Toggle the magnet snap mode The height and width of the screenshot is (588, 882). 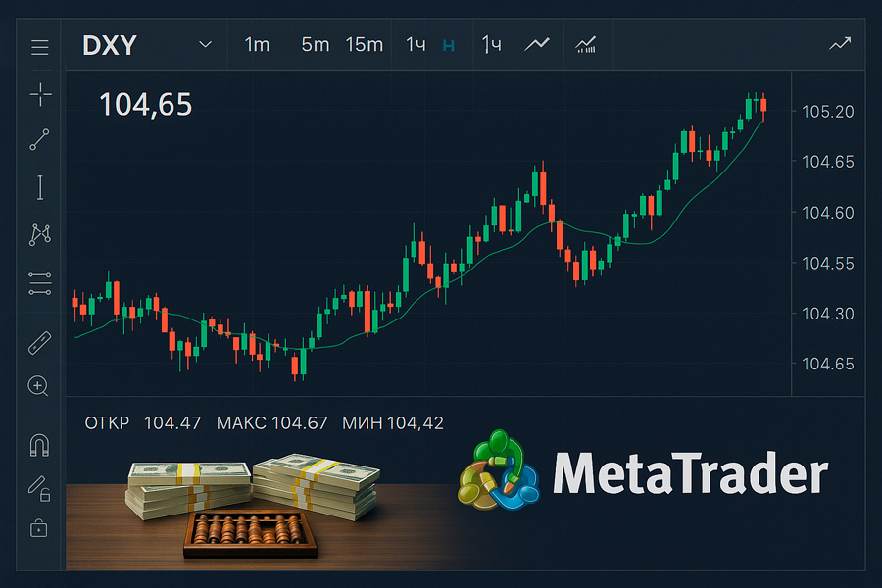click(x=39, y=445)
